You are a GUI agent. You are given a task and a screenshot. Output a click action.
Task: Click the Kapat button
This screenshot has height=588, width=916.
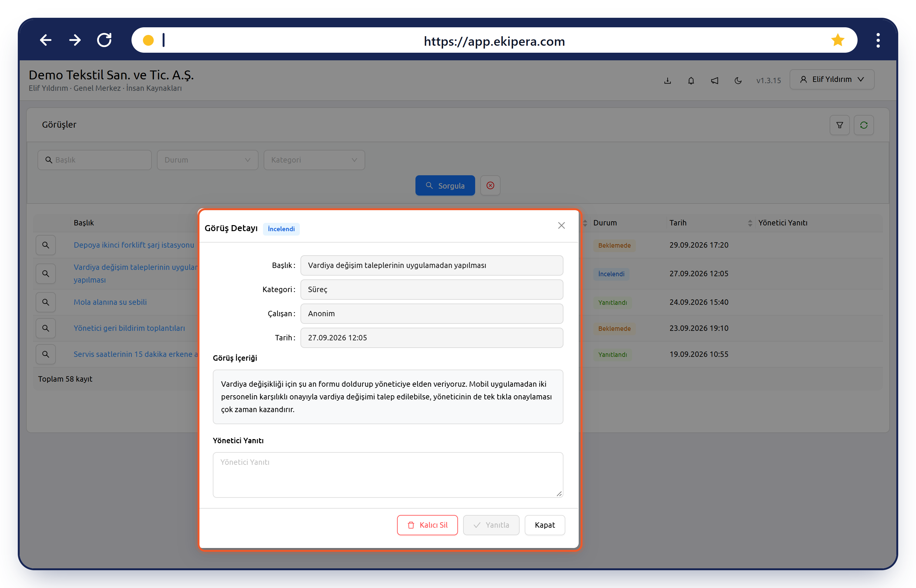[544, 525]
